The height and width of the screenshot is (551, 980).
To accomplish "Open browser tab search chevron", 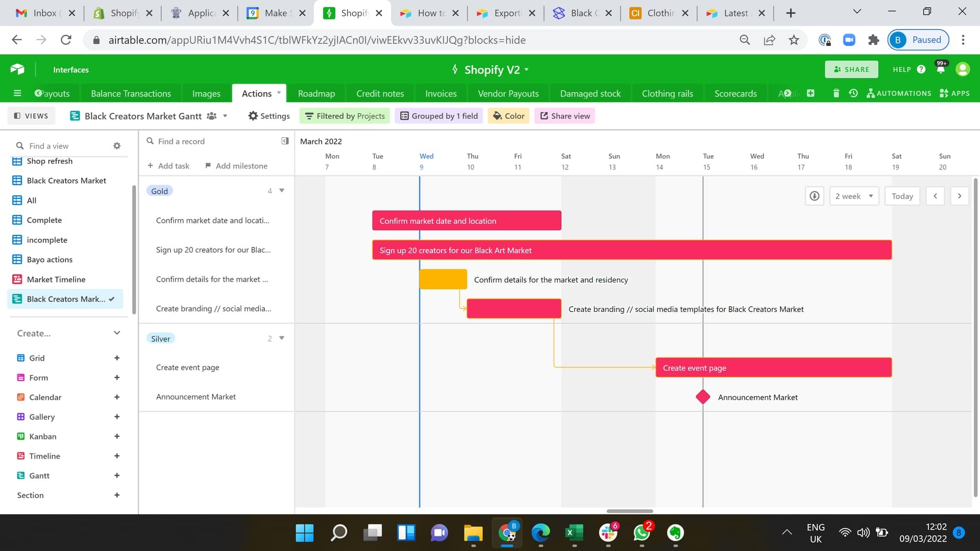I will [x=857, y=12].
